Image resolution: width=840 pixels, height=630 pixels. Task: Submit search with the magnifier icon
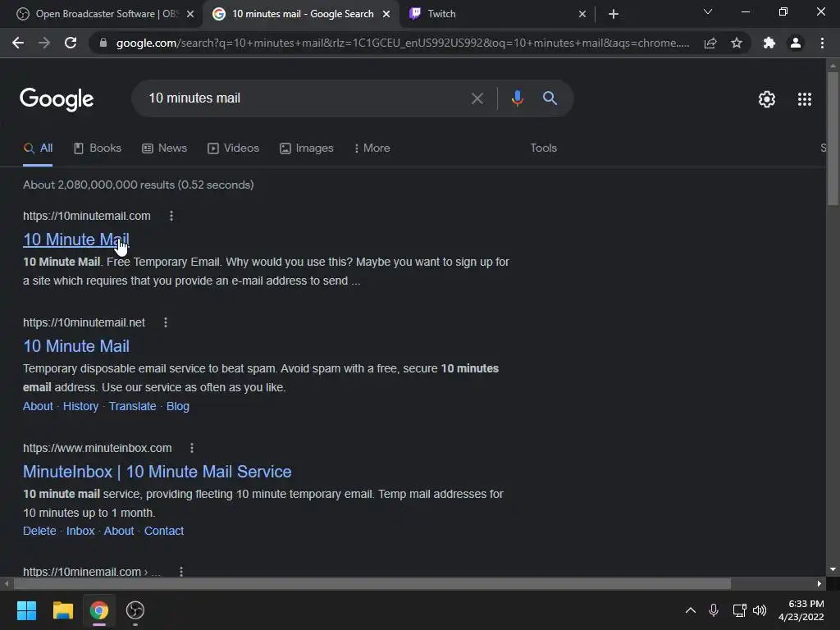[x=550, y=98]
